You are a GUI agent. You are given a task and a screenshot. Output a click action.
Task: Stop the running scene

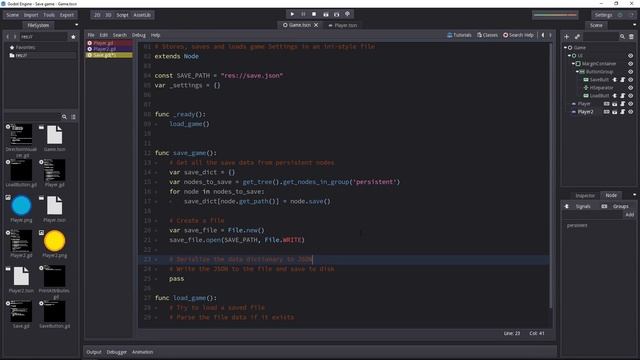coord(314,14)
